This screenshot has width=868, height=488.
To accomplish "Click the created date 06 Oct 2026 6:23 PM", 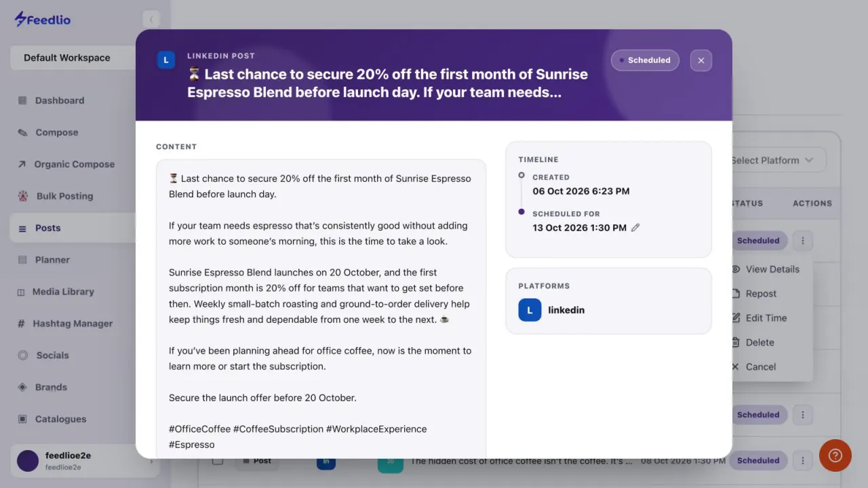I will [581, 191].
